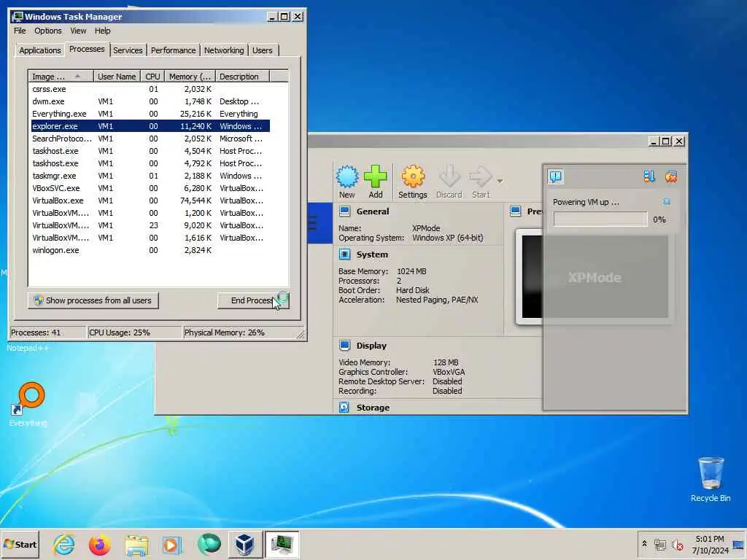The image size is (747, 560).
Task: Click the Task Manager window resize grip
Action: point(301,335)
